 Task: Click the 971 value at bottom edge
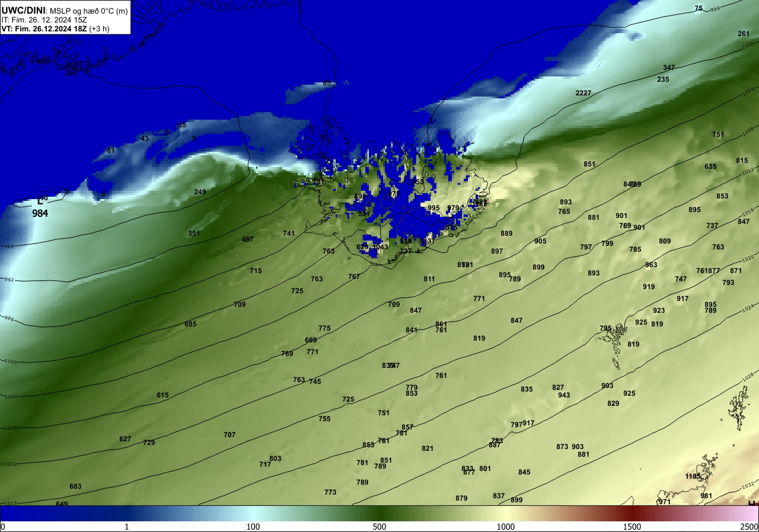click(x=665, y=502)
